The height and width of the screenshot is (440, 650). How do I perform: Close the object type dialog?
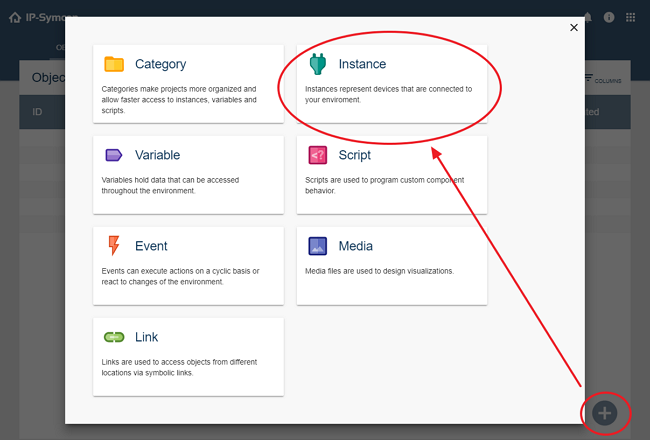coord(574,28)
